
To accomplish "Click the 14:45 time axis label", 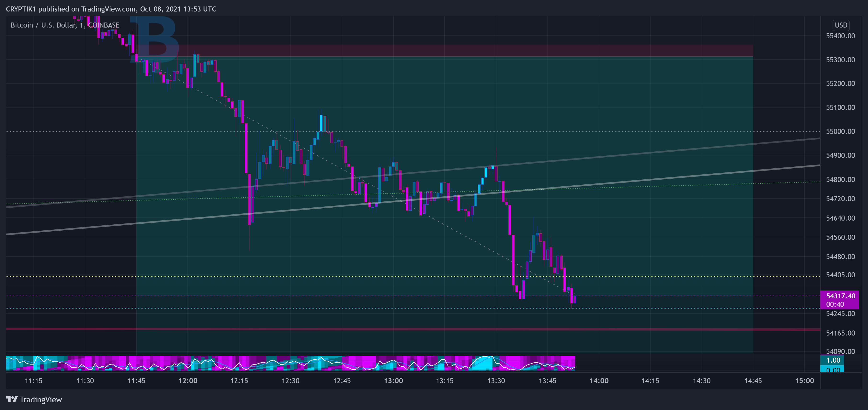I will (753, 381).
